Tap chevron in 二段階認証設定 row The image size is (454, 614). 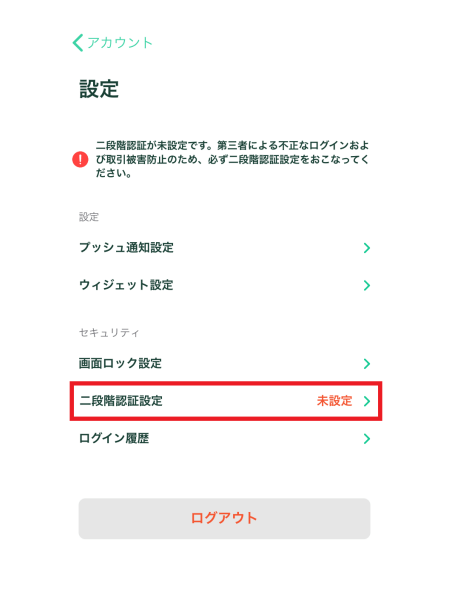[367, 401]
